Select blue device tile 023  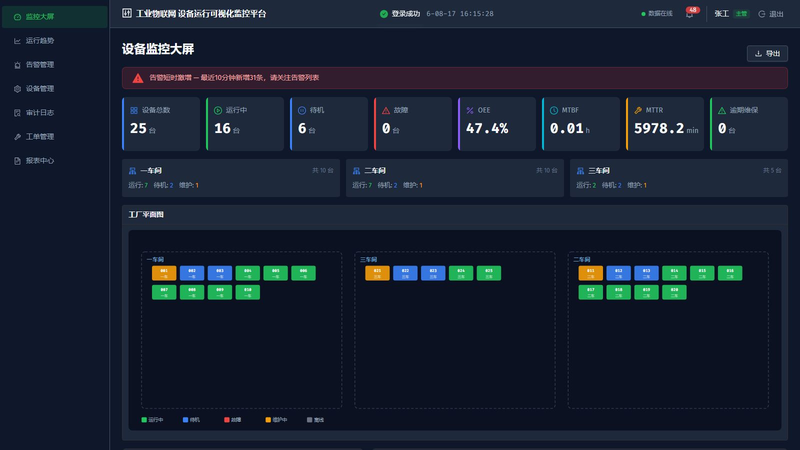(x=433, y=273)
